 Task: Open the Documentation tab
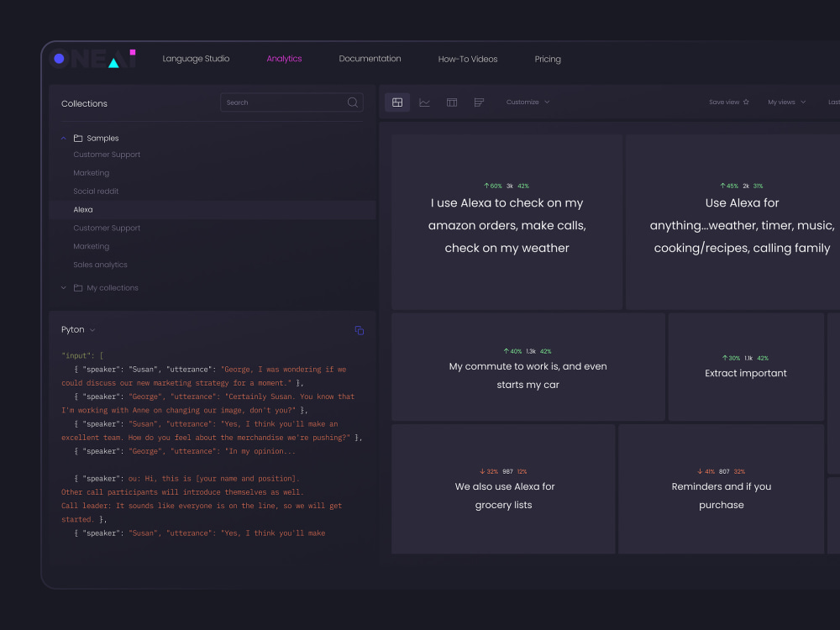[x=370, y=59]
